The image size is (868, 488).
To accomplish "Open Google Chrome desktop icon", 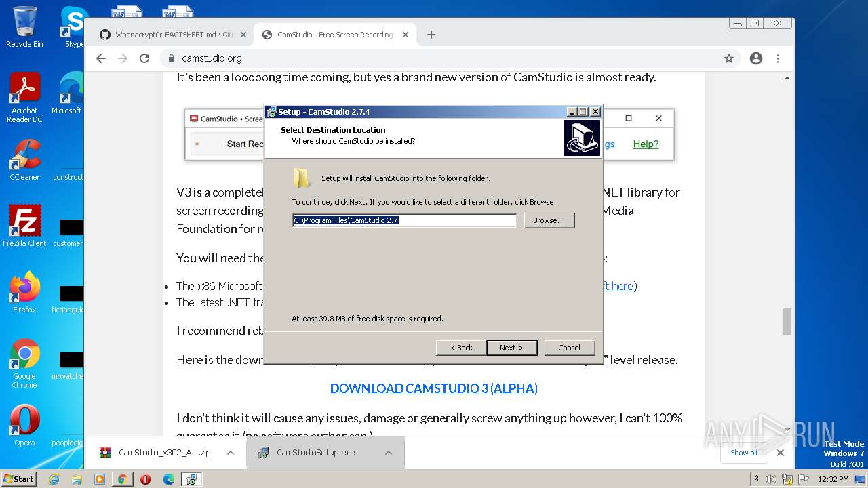I will coord(24,364).
